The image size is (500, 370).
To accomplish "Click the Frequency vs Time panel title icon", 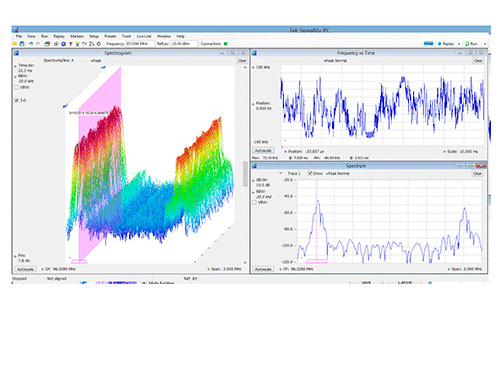I will [255, 53].
